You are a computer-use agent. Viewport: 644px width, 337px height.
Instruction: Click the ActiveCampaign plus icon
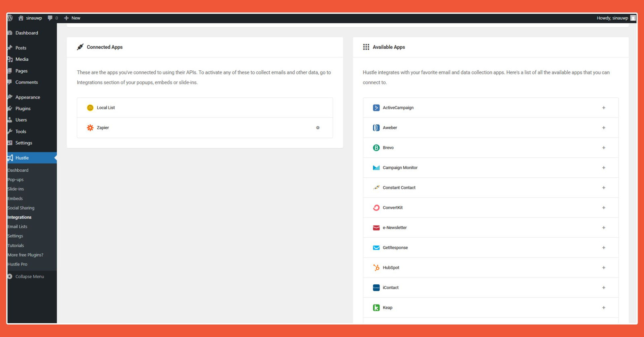(603, 108)
